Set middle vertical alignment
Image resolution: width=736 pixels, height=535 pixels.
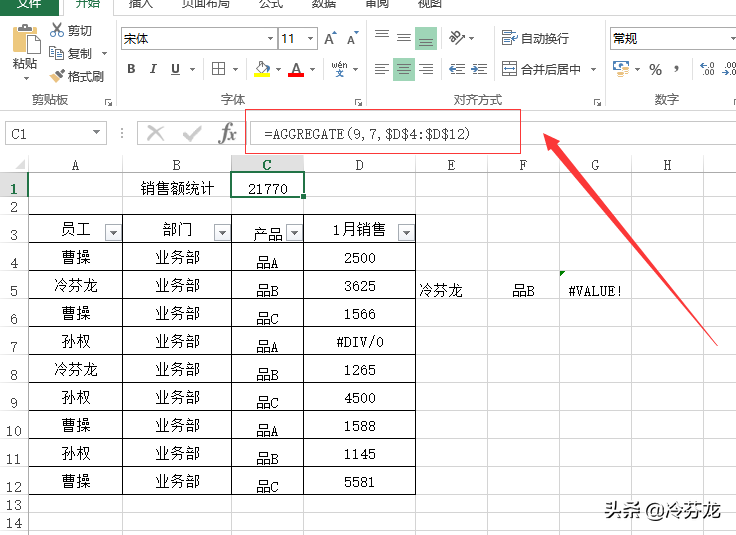click(404, 38)
